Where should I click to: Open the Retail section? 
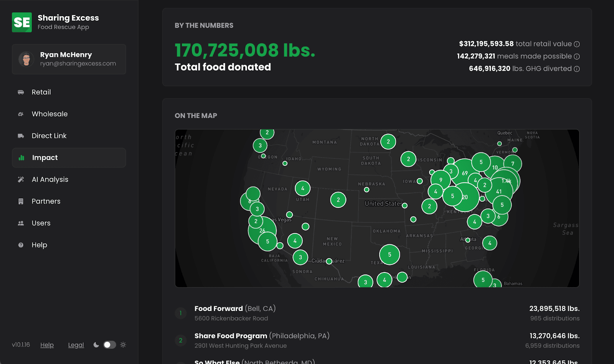[41, 92]
